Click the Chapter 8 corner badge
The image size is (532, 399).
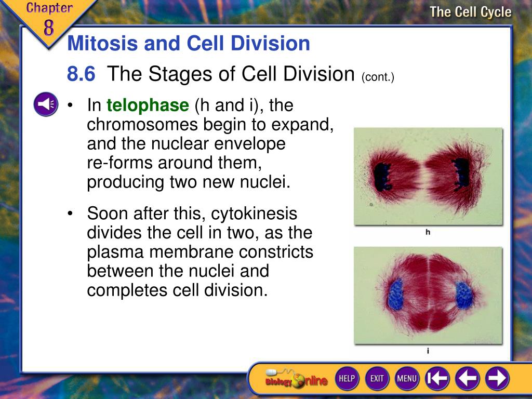tap(49, 20)
